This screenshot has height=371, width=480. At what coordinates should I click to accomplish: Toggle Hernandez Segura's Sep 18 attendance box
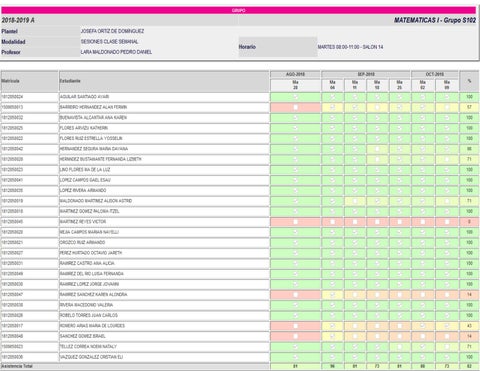[x=377, y=149]
